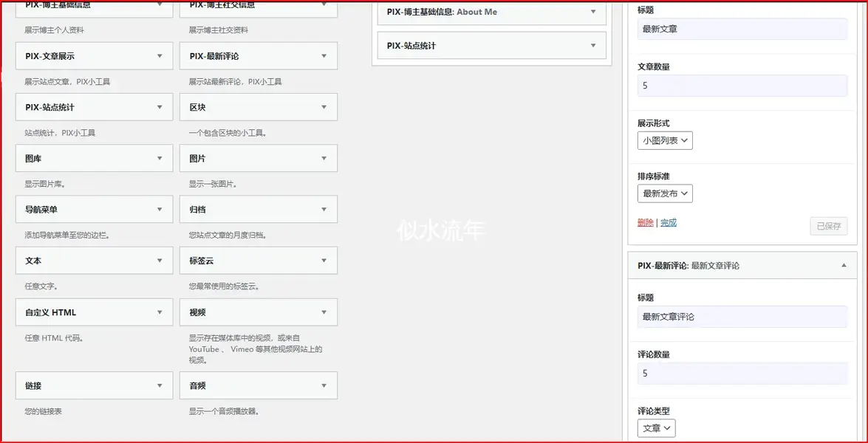Click description text 任意文字。
868x443 pixels.
coord(41,286)
